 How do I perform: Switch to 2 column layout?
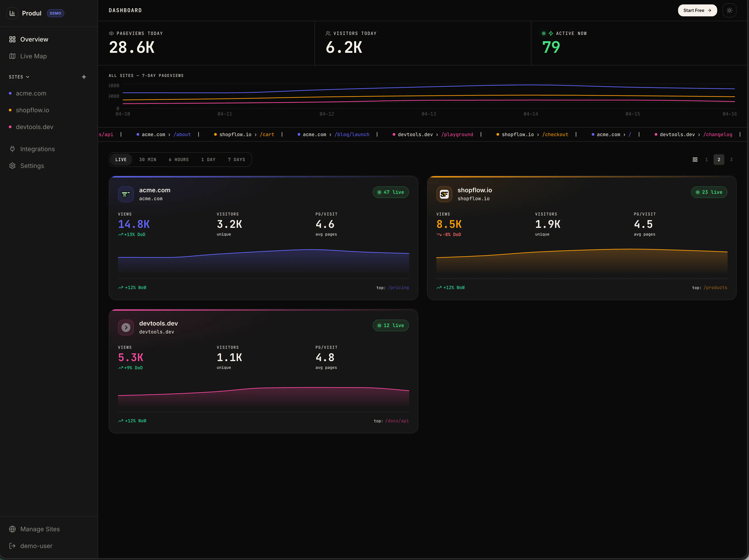click(x=719, y=160)
